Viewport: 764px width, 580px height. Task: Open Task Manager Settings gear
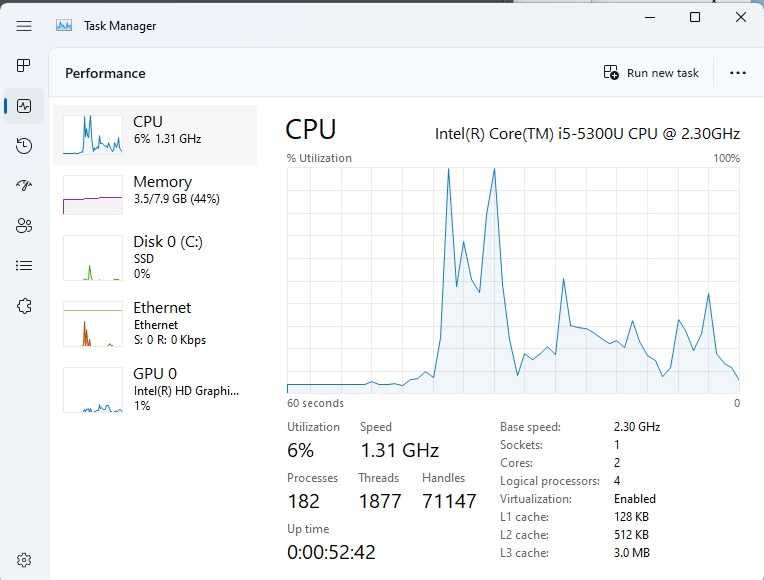24,560
